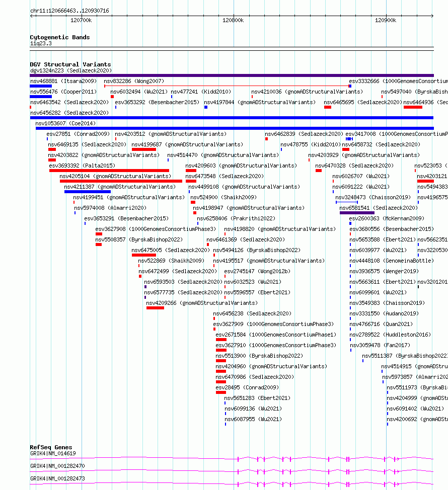The width and height of the screenshot is (448, 490).
Task: Select esv2600363 (McKernan2009) label
Action: coord(387,219)
